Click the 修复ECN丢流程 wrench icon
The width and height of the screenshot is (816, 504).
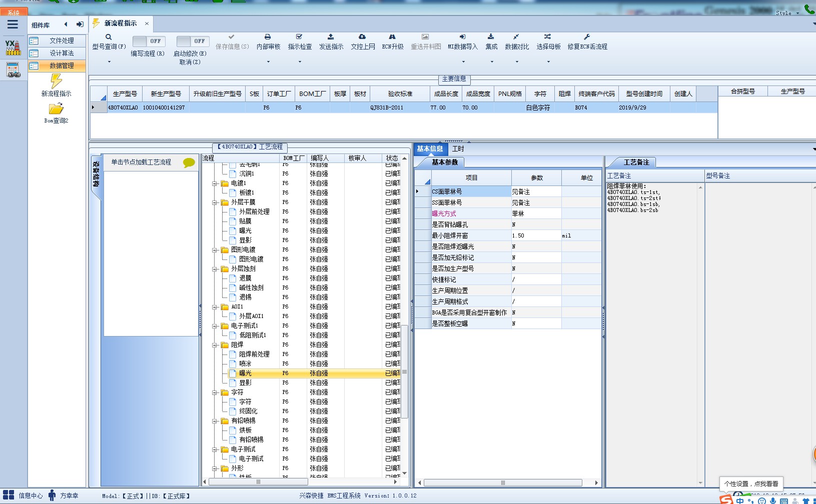click(587, 37)
